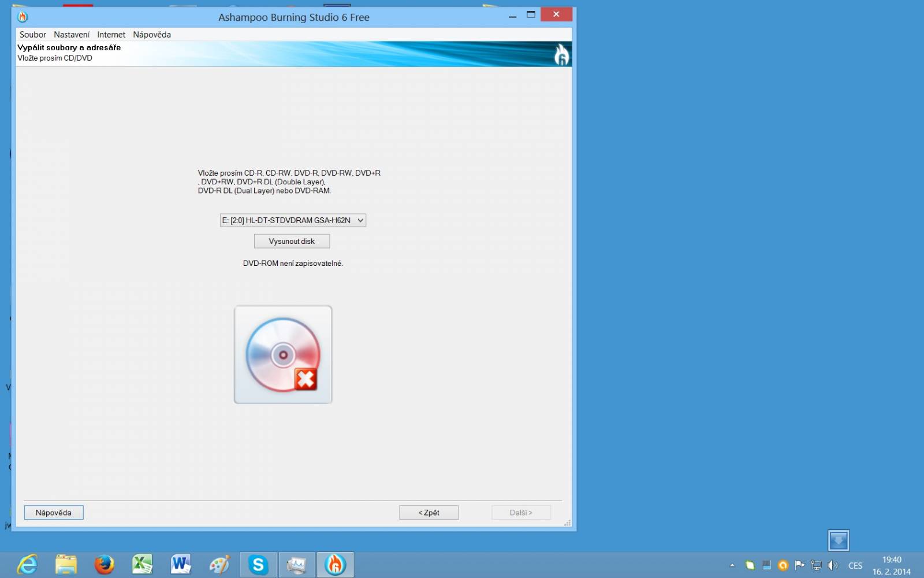Click the 'DVD-ROM není zapisovatelné.' status text
This screenshot has height=578, width=924.
click(x=293, y=264)
